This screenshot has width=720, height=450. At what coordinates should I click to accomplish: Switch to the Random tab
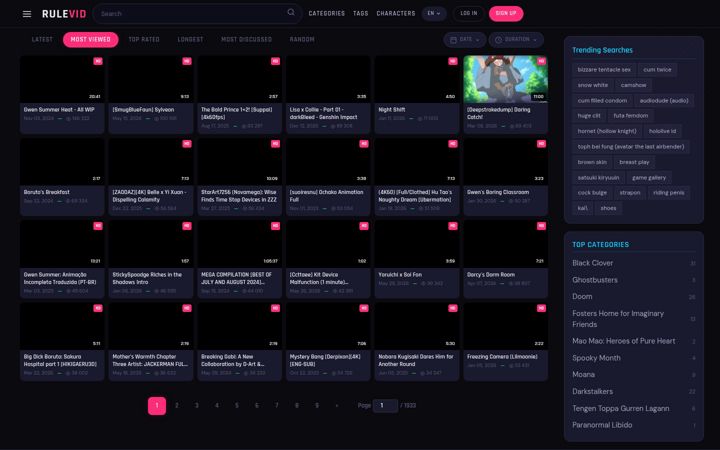[x=302, y=39]
